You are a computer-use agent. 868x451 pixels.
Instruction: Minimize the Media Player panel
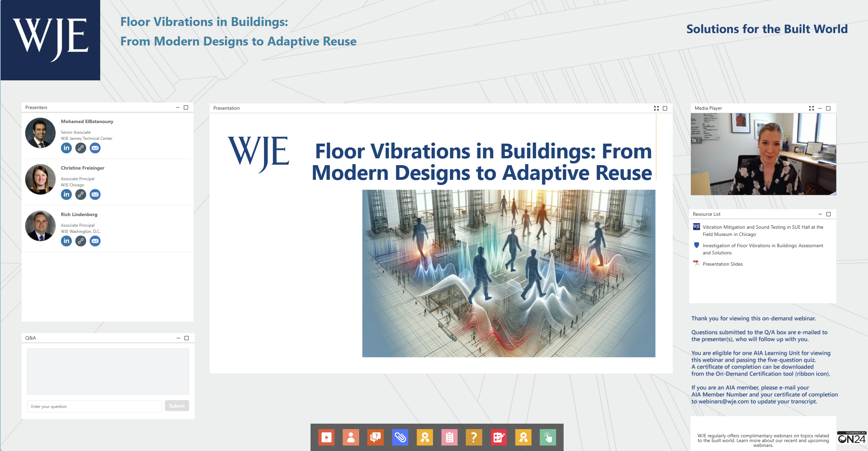[x=820, y=108]
